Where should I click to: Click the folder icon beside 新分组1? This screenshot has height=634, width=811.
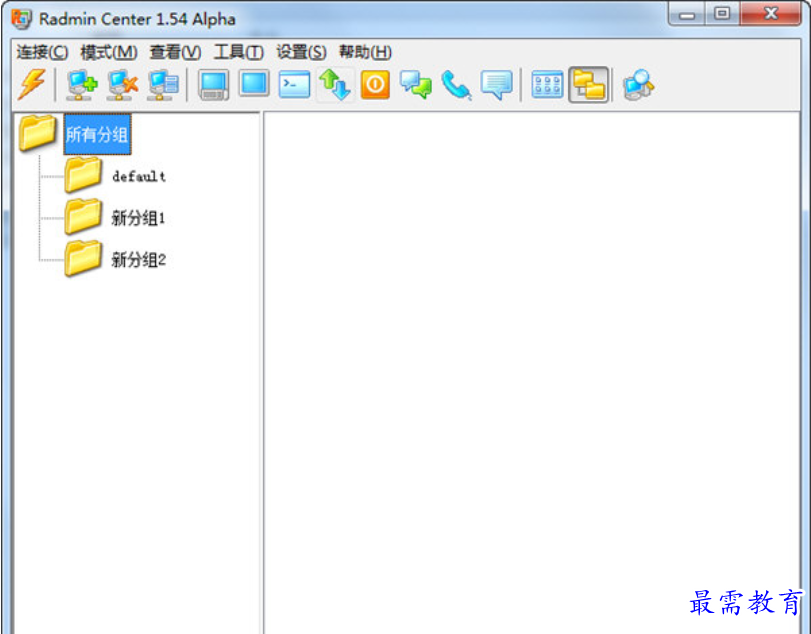click(83, 216)
